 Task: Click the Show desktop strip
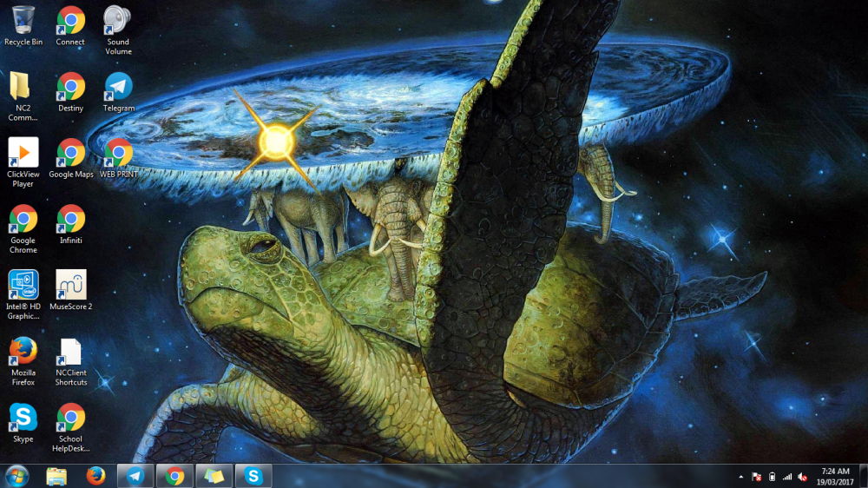point(864,476)
